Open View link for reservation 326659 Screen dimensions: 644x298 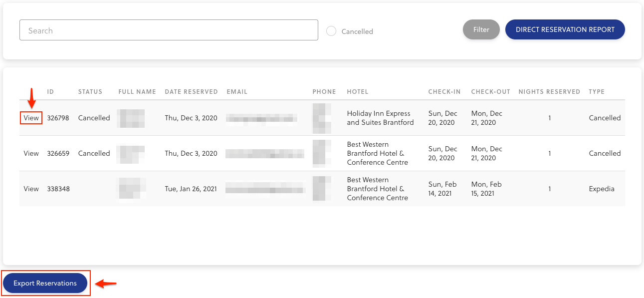31,154
